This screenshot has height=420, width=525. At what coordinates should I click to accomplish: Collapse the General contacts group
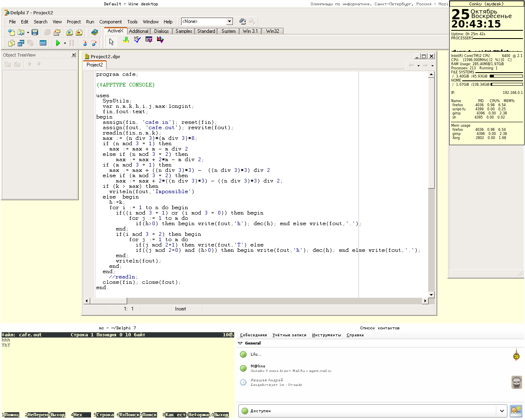[x=241, y=343]
